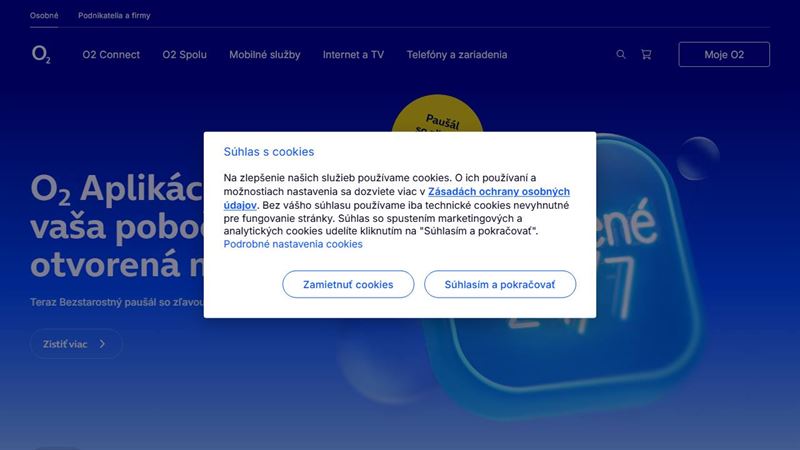The image size is (800, 450).
Task: Click the yellow Paušál badge
Action: click(437, 114)
